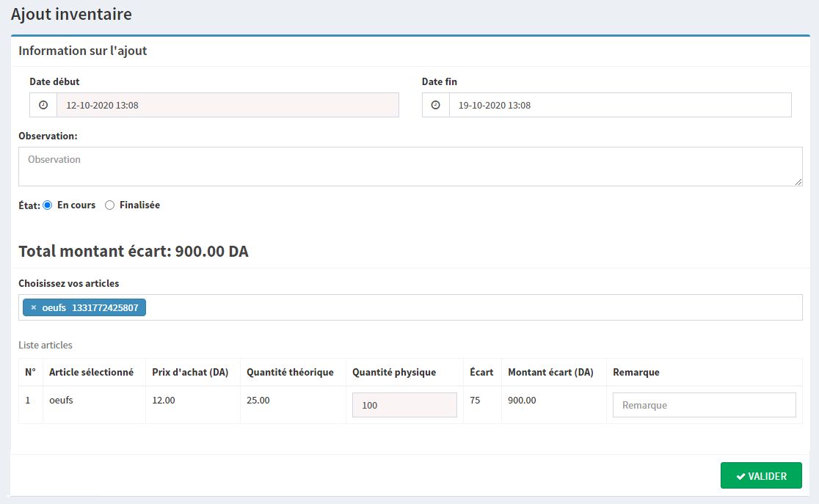Click the clock icon beside Date fin
Image resolution: width=819 pixels, height=504 pixels.
click(x=435, y=105)
